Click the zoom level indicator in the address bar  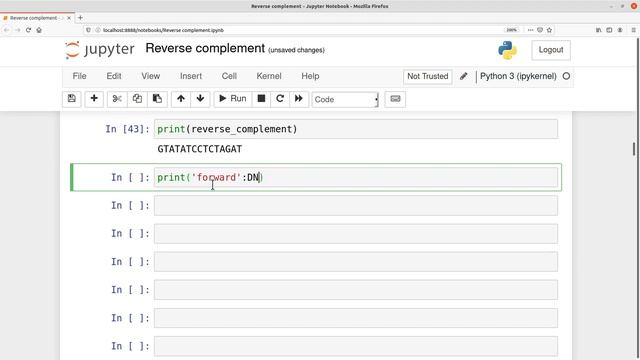511,30
